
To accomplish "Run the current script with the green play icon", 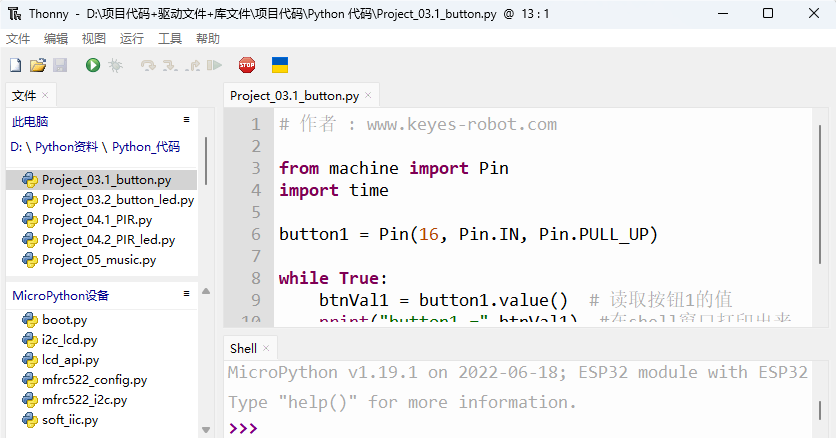I will click(x=93, y=65).
